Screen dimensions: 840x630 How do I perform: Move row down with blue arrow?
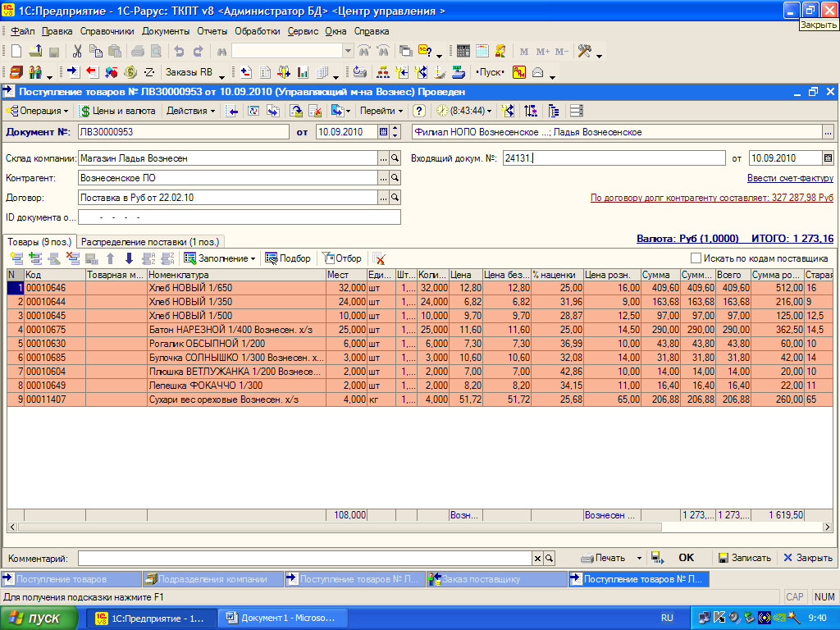(x=129, y=258)
